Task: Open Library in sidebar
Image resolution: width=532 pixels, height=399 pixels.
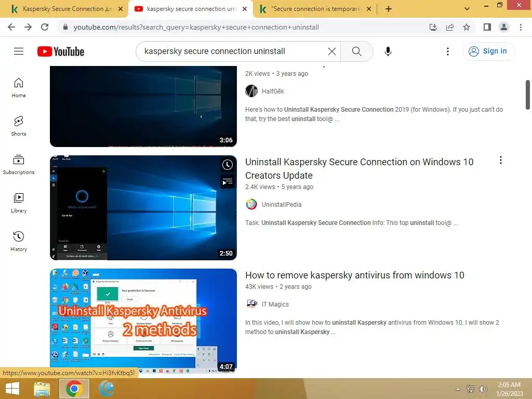Action: pos(19,203)
